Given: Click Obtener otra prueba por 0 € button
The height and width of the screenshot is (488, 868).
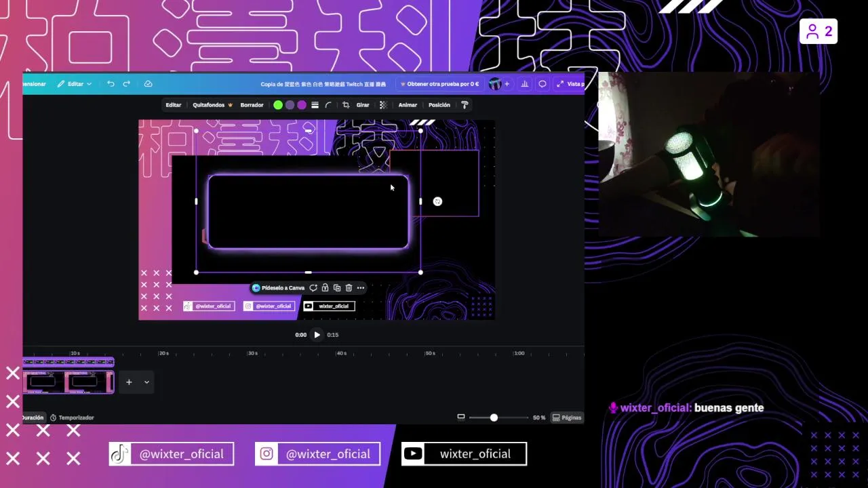Looking at the screenshot, I should 439,84.
